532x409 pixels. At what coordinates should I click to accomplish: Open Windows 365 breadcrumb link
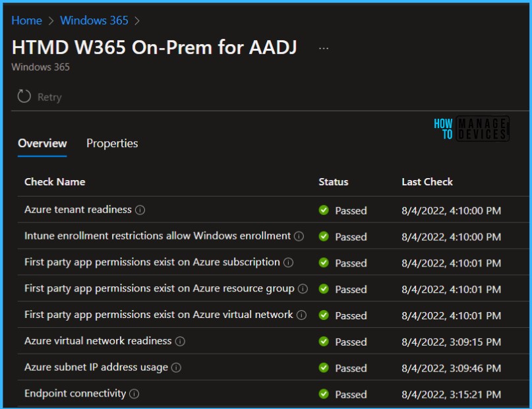94,20
